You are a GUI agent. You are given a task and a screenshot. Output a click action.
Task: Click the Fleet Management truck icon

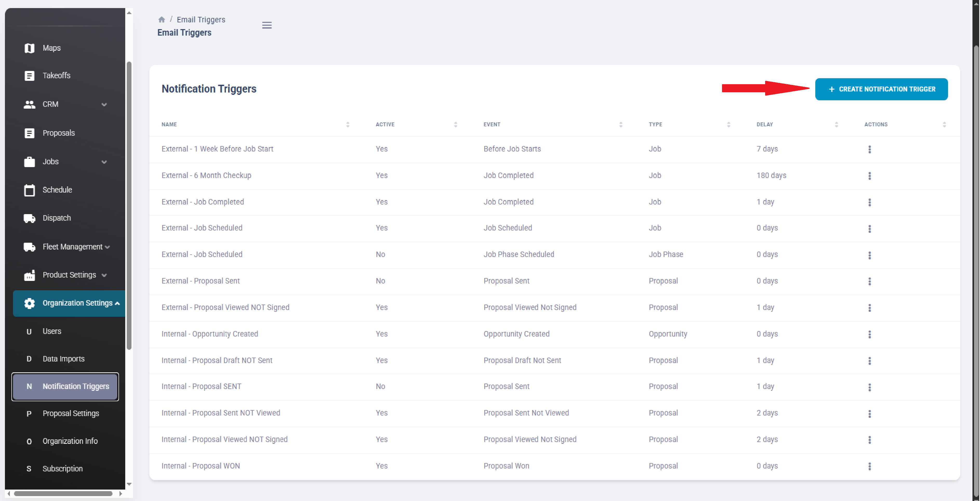tap(29, 247)
